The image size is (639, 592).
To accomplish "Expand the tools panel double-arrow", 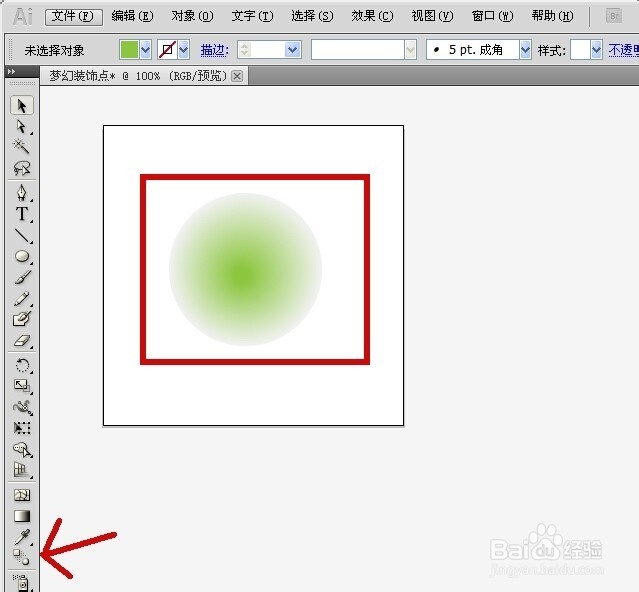I will pyautogui.click(x=11, y=71).
